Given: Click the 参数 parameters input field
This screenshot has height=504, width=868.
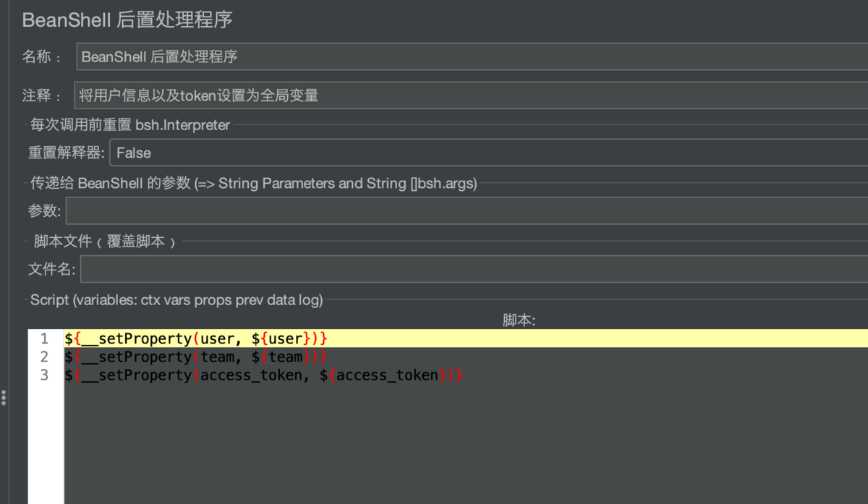Looking at the screenshot, I should click(x=467, y=211).
